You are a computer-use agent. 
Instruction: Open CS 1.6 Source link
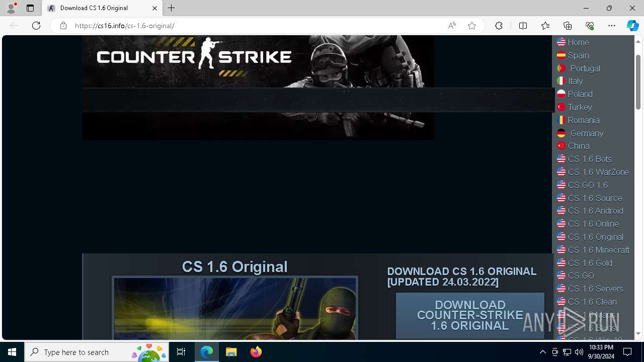click(595, 198)
